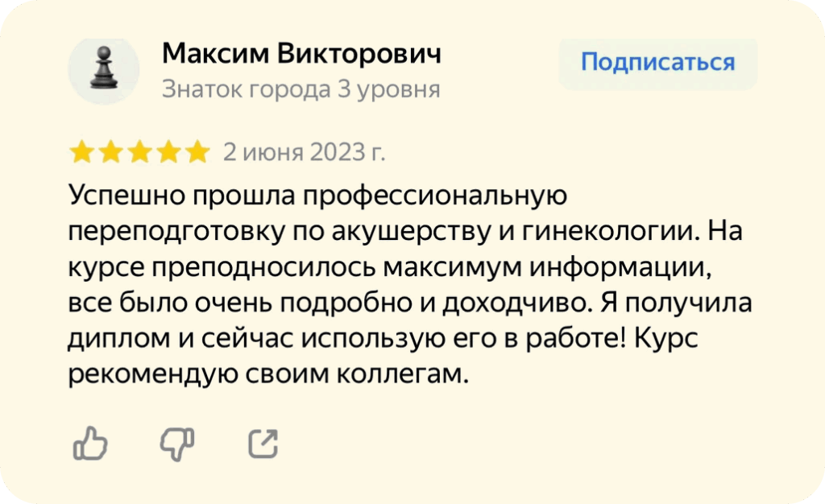This screenshot has height=504, width=825.
Task: Click the word гинекологии in the review
Action: click(x=611, y=232)
